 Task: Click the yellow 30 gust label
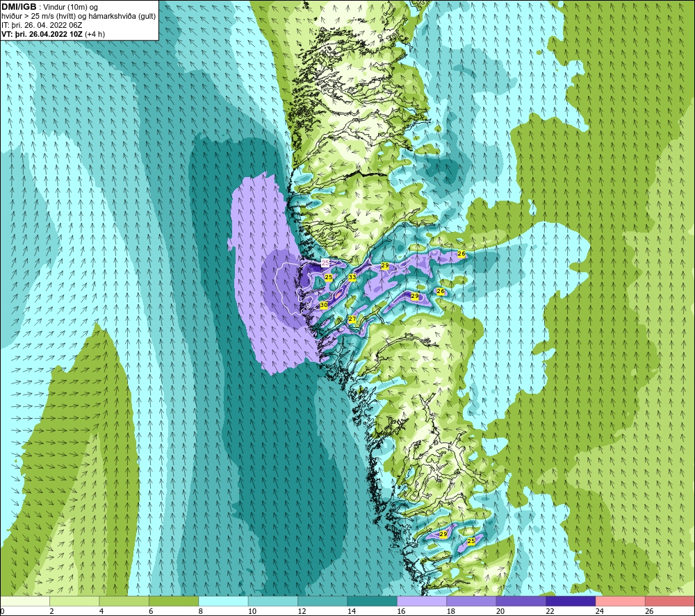coord(324,305)
